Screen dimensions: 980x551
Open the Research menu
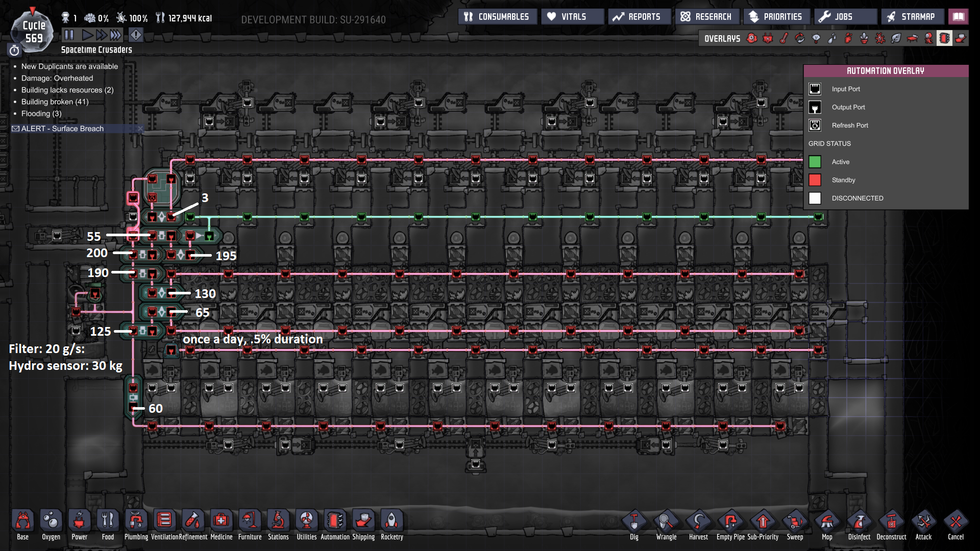pyautogui.click(x=707, y=17)
